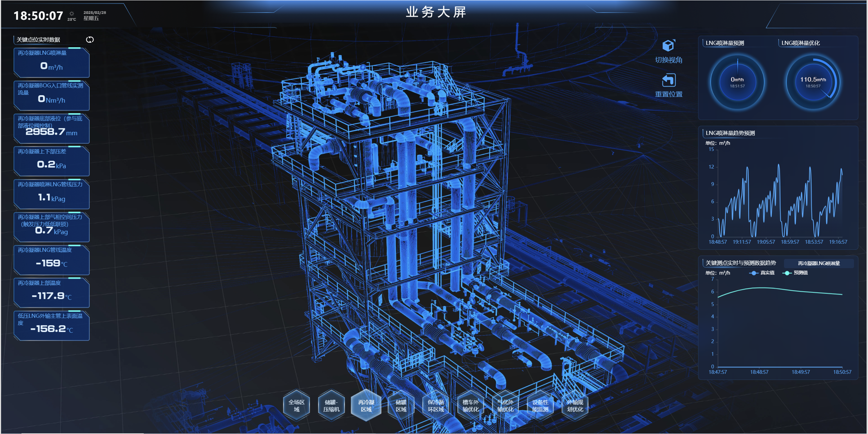868x434 pixels.
Task: Click the 切换视角 cube icon
Action: (x=668, y=46)
